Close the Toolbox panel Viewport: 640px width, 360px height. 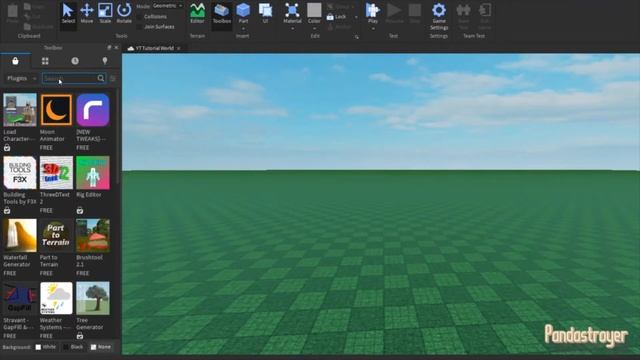point(116,48)
